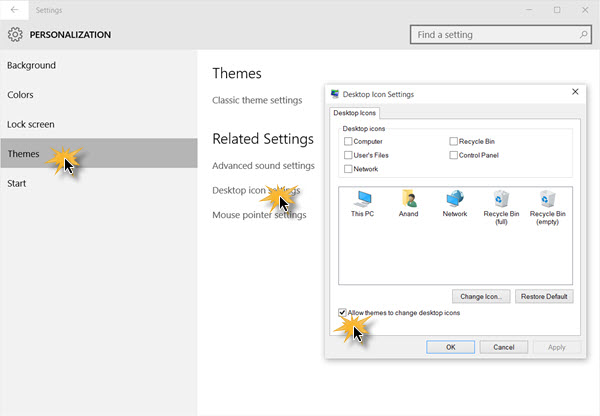Image resolution: width=600 pixels, height=416 pixels.
Task: Check the User's Files checkbox
Action: pyautogui.click(x=348, y=155)
